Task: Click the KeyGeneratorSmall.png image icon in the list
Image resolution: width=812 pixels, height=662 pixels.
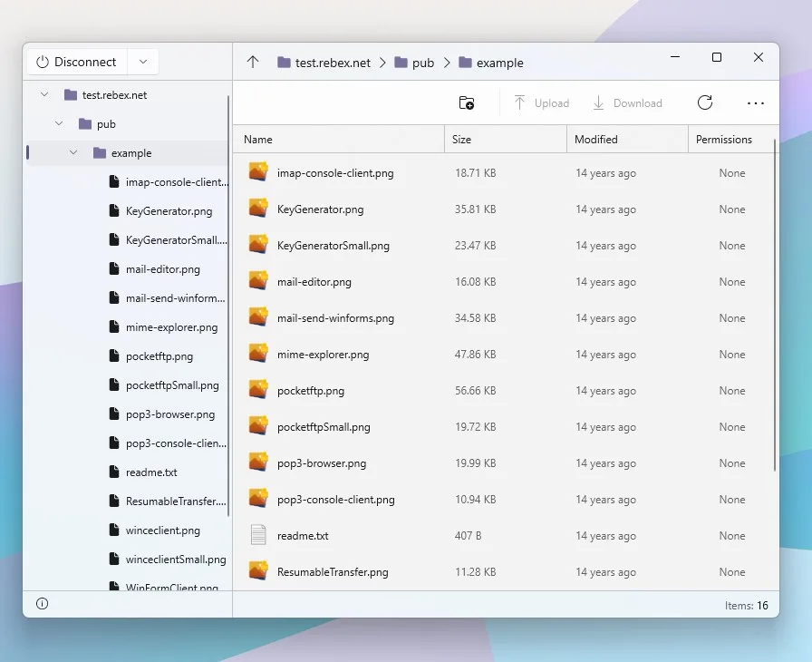Action: pyautogui.click(x=258, y=244)
